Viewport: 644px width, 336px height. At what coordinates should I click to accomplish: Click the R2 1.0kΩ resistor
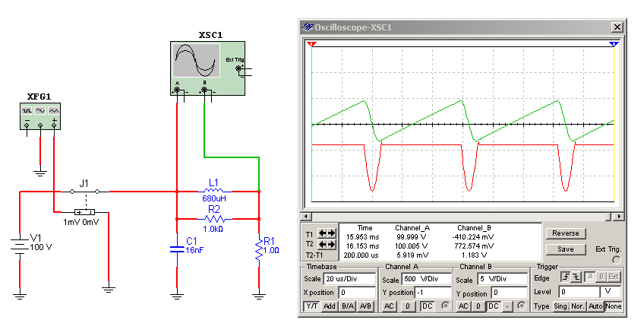(x=214, y=218)
